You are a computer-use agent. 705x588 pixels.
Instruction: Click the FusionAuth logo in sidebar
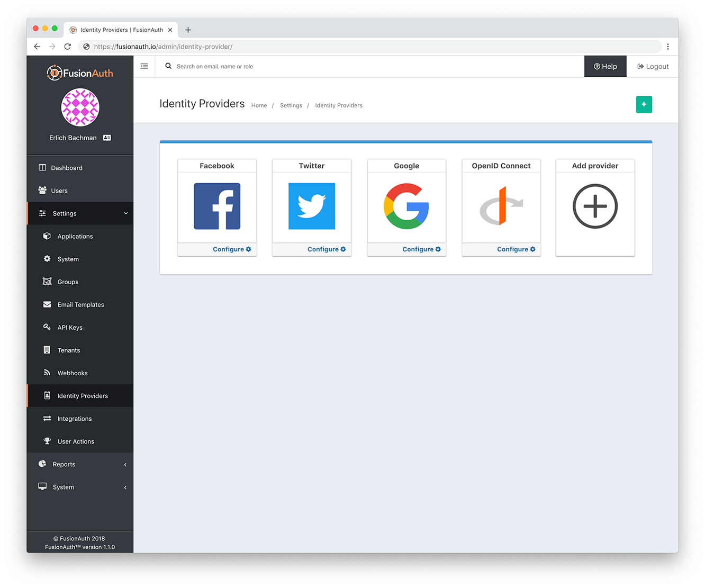coord(80,73)
